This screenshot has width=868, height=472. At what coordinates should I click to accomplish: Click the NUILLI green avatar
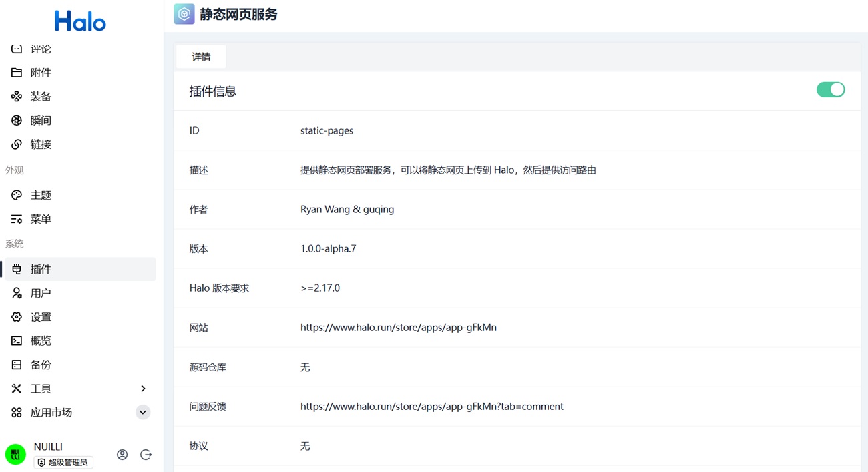click(15, 455)
